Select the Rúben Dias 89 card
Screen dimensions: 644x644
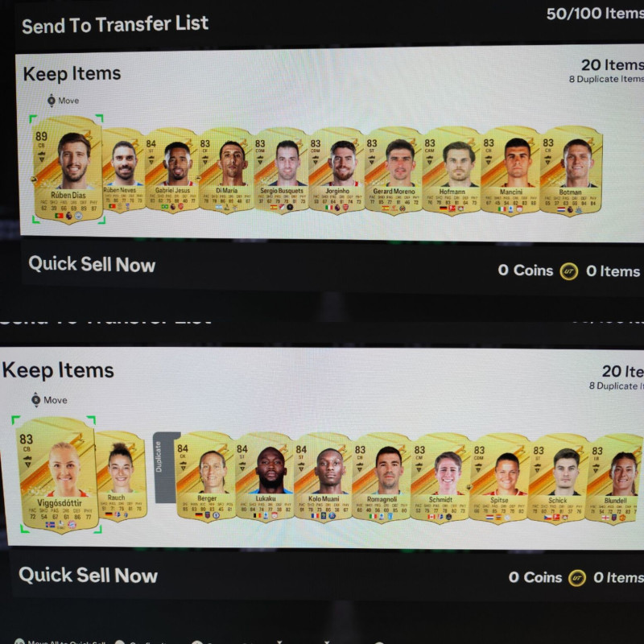point(68,169)
